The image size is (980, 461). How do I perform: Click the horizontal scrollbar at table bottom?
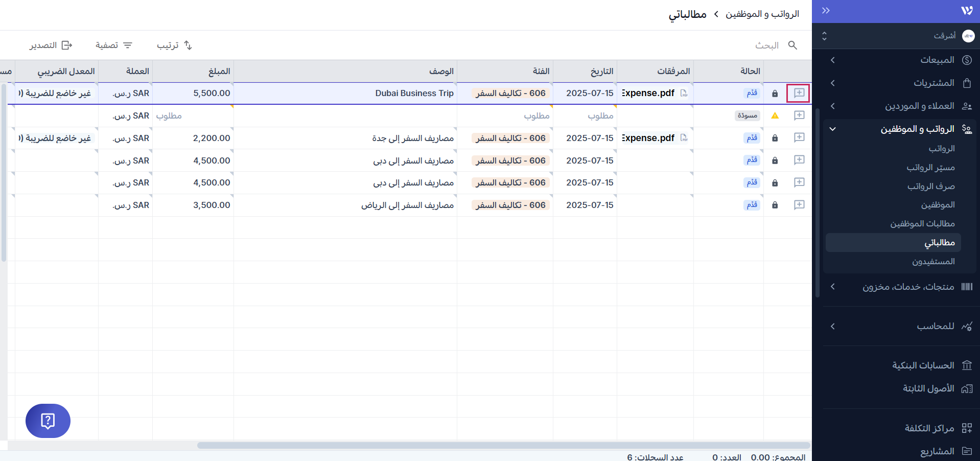click(x=503, y=445)
